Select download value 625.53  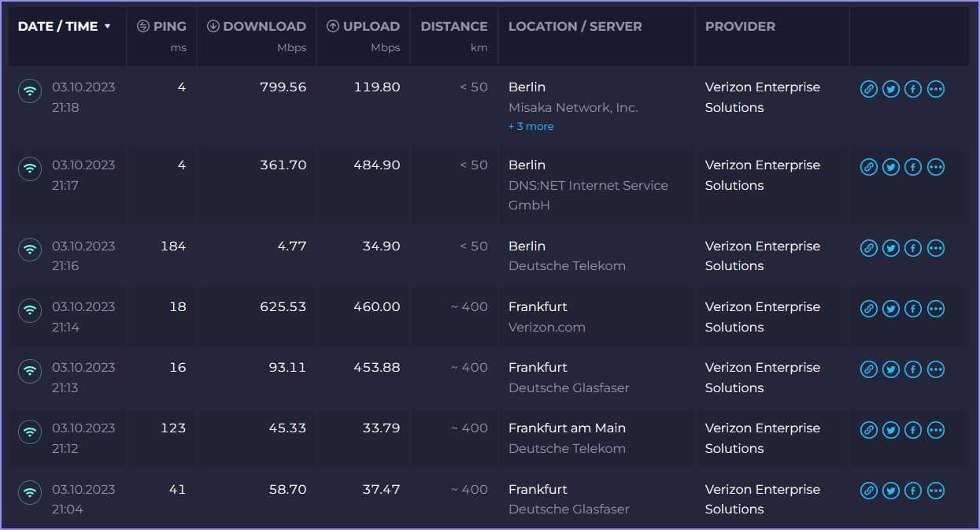click(283, 306)
